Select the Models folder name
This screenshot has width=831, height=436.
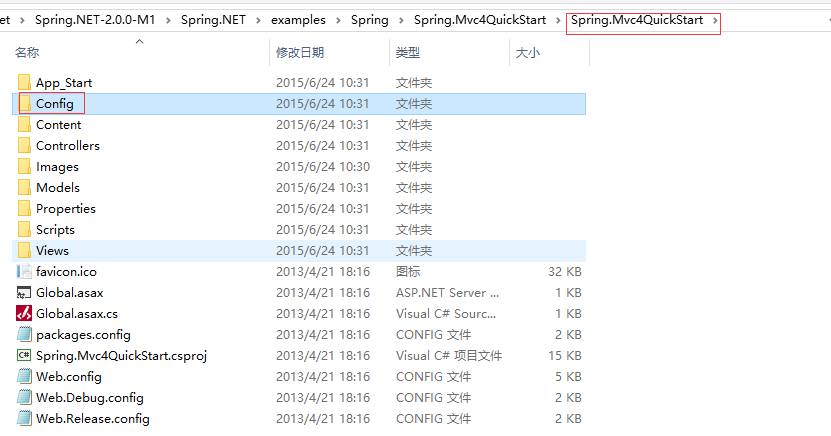point(58,188)
